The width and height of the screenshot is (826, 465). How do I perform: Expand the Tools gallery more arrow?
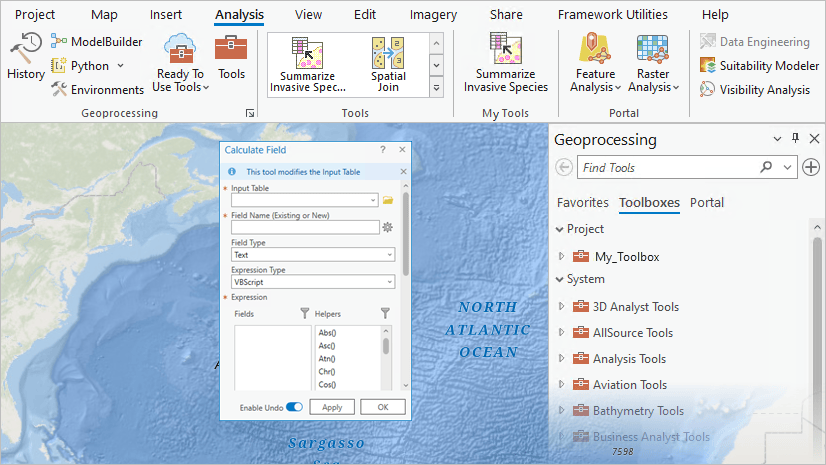(437, 87)
